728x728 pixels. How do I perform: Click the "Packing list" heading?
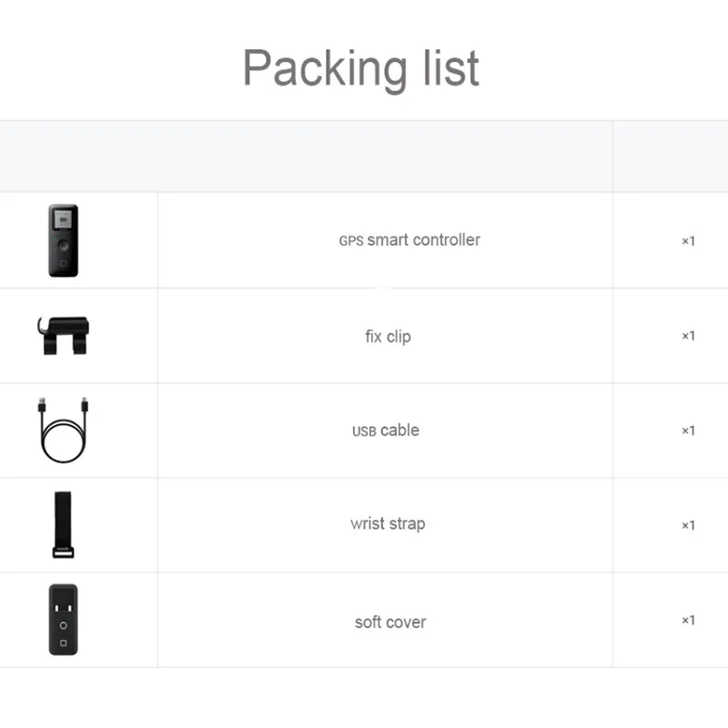point(360,67)
